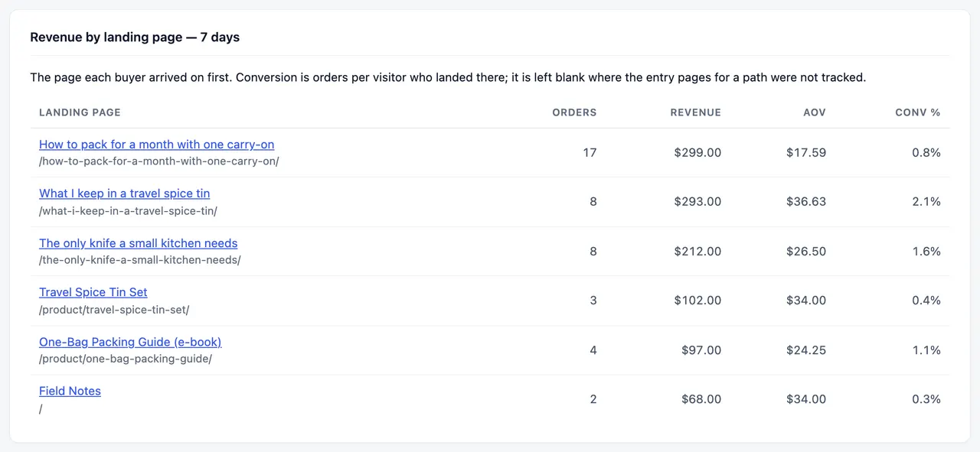The height and width of the screenshot is (452, 980).
Task: Click the description paragraph about conversion
Action: 448,77
